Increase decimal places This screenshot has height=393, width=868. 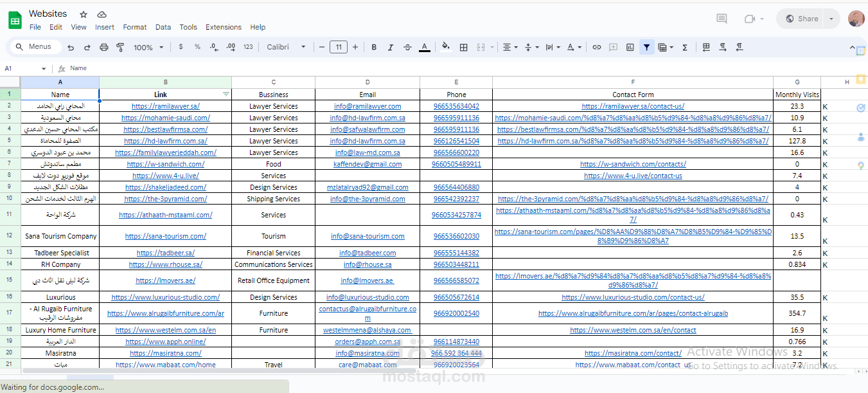[x=231, y=47]
